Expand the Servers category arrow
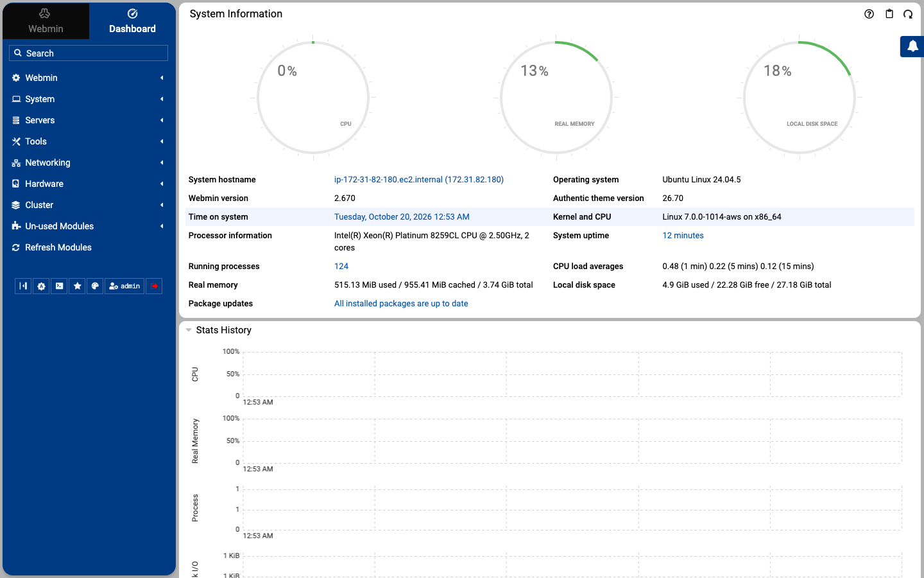 pyautogui.click(x=162, y=120)
